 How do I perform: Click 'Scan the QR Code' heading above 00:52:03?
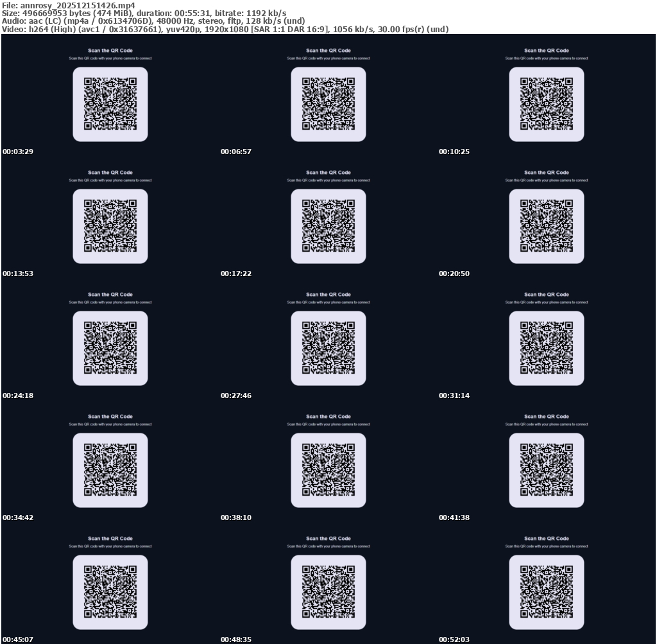coord(547,538)
